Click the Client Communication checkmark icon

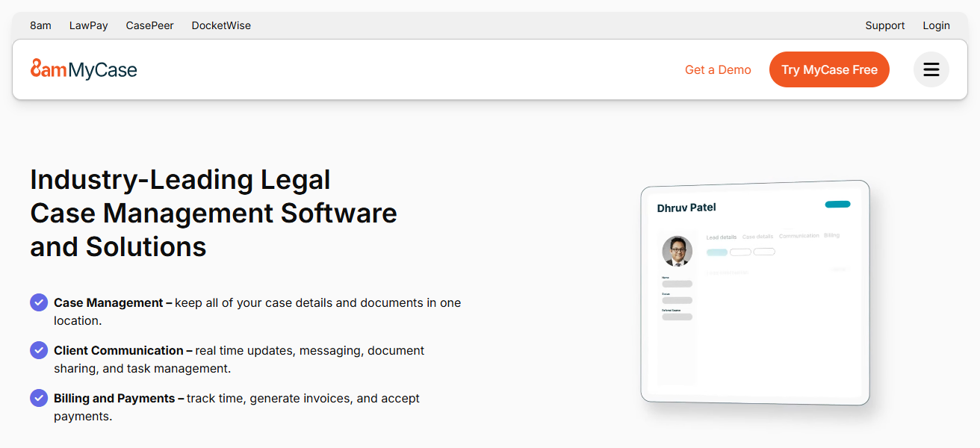click(39, 350)
